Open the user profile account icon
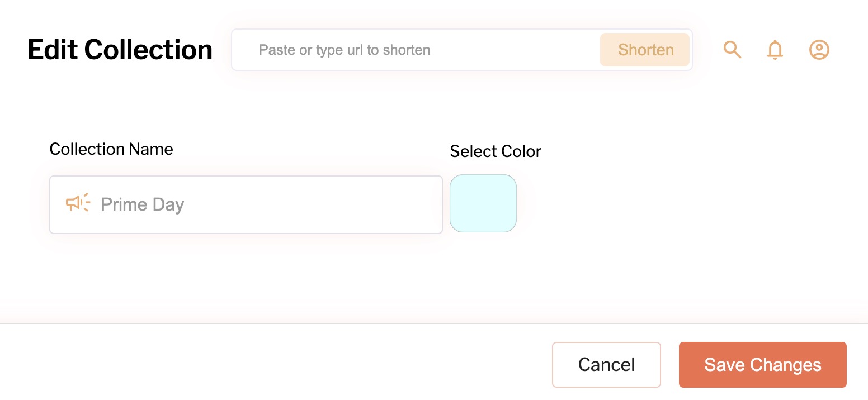 (x=819, y=50)
